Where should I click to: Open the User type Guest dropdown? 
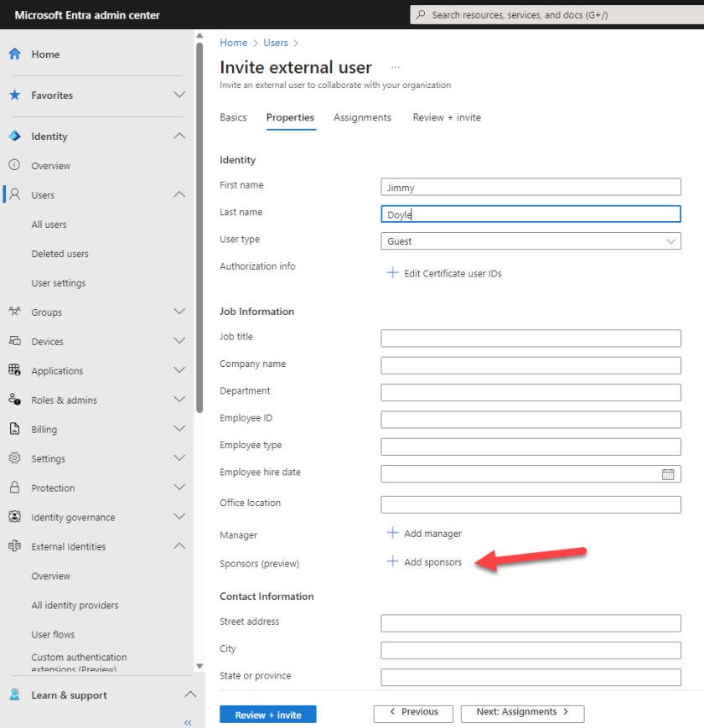click(x=531, y=241)
